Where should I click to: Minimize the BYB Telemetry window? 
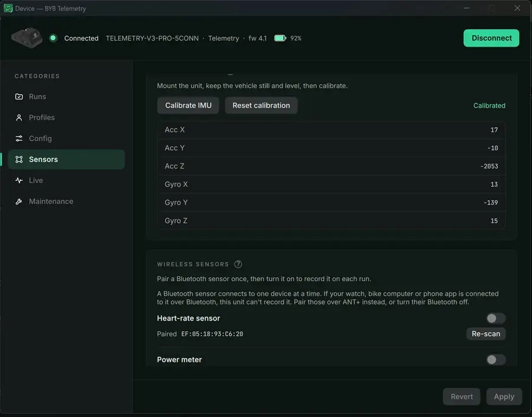pos(467,8)
